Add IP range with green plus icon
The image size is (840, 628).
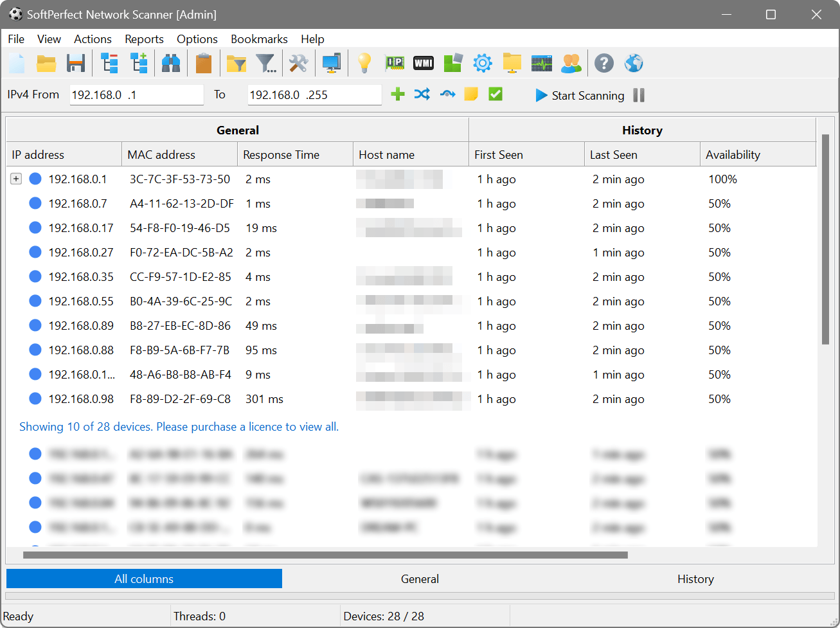point(398,94)
